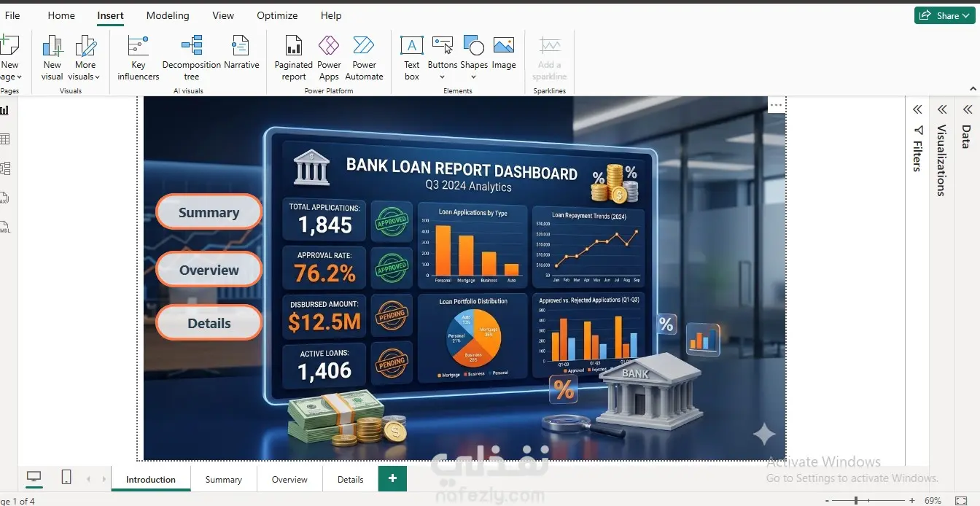Open the View ribbon tab
Image resolution: width=980 pixels, height=506 pixels.
(x=223, y=15)
